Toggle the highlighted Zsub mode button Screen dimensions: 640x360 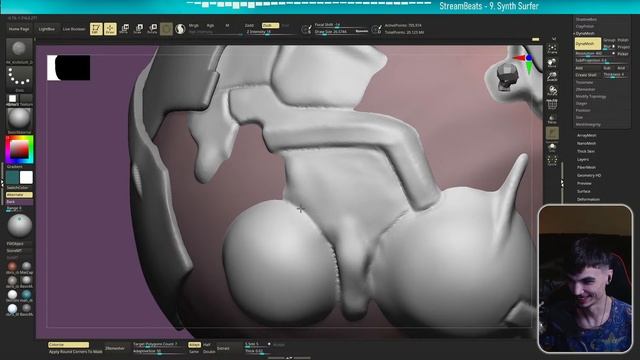coord(270,26)
